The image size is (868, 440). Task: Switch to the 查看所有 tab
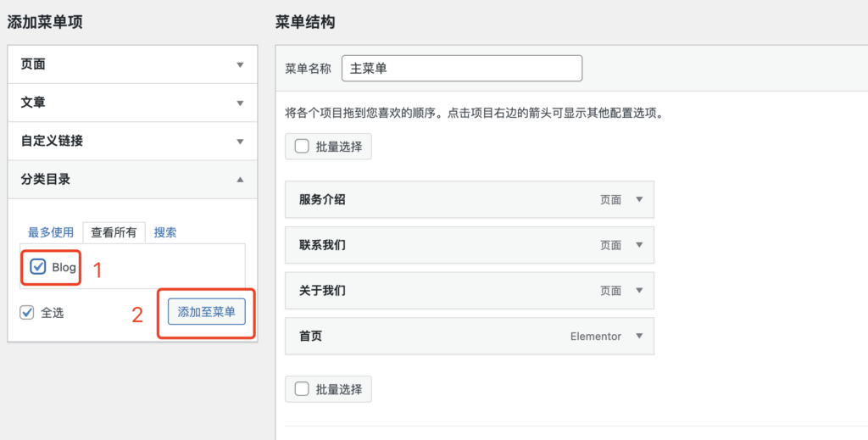click(x=114, y=232)
